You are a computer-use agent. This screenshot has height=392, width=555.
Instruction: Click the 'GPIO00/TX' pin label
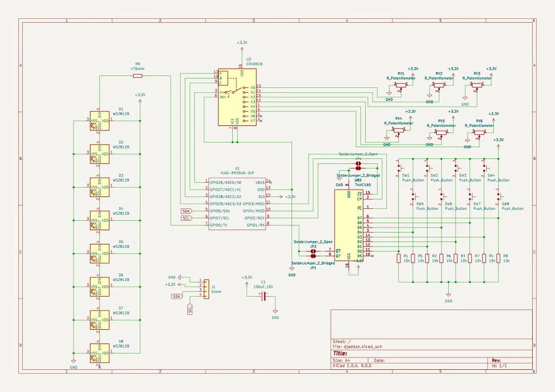click(x=219, y=225)
